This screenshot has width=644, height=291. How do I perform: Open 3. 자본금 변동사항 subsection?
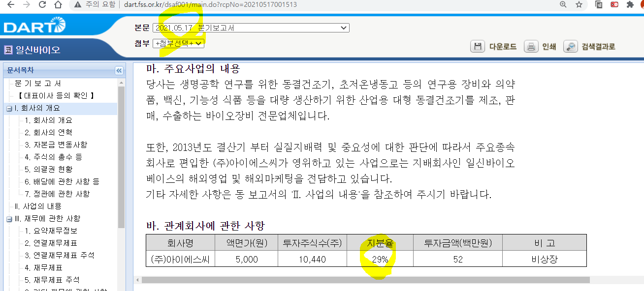pos(56,145)
